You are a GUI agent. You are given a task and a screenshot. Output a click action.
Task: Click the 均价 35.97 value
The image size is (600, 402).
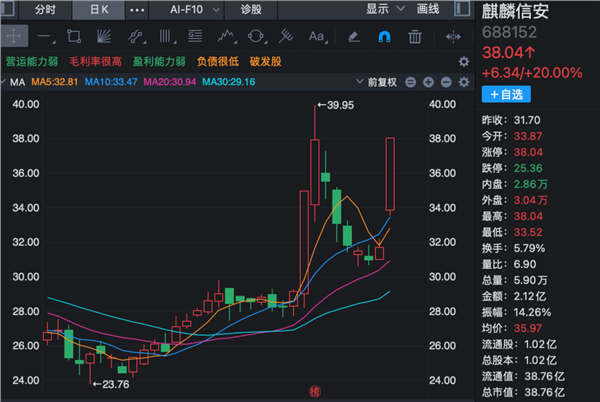[x=528, y=328]
